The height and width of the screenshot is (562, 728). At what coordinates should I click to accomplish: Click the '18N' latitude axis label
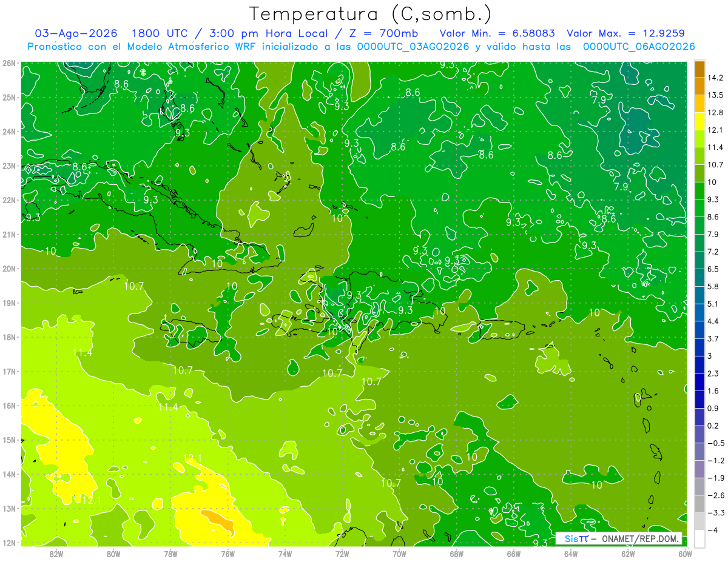[8, 337]
